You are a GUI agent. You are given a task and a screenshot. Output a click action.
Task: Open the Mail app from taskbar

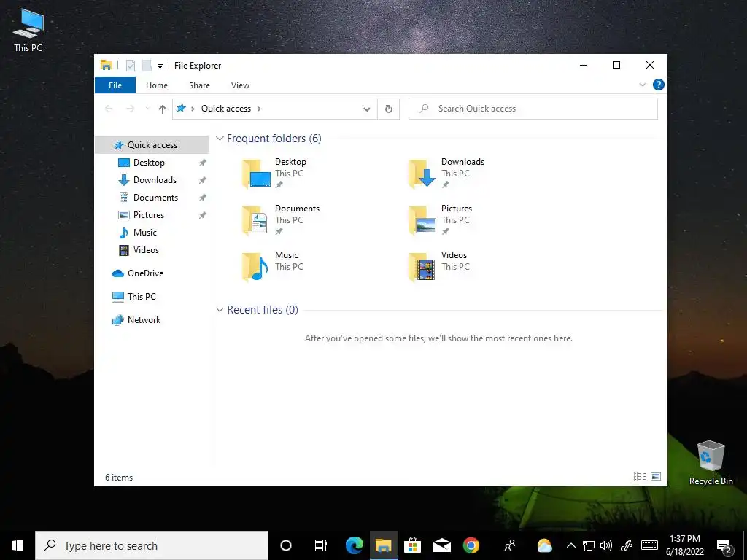point(441,545)
